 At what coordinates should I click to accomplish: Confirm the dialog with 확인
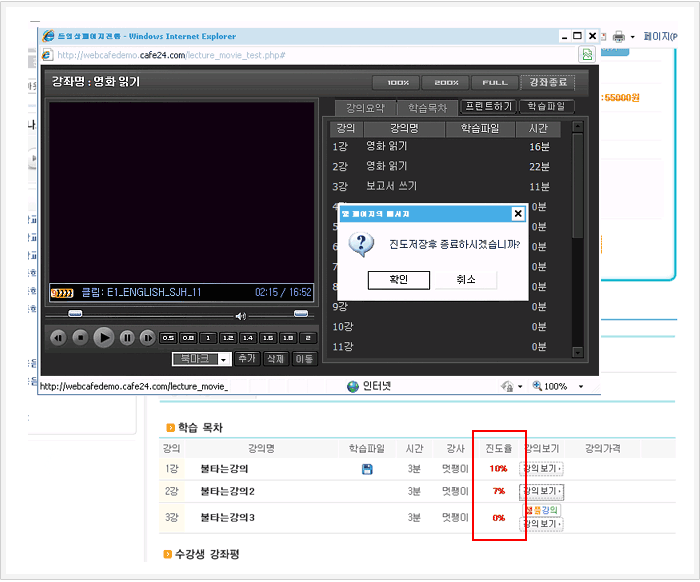pyautogui.click(x=399, y=280)
